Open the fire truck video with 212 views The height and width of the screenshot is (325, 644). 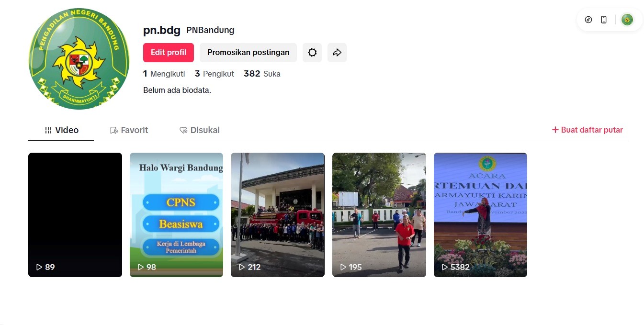point(278,215)
